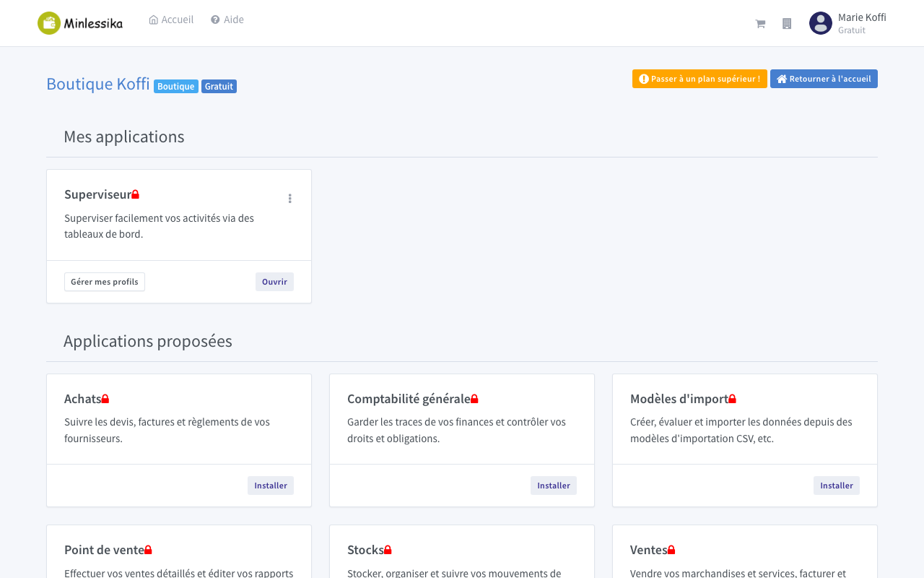Click the Ventes card title
924x578 pixels.
coord(649,550)
